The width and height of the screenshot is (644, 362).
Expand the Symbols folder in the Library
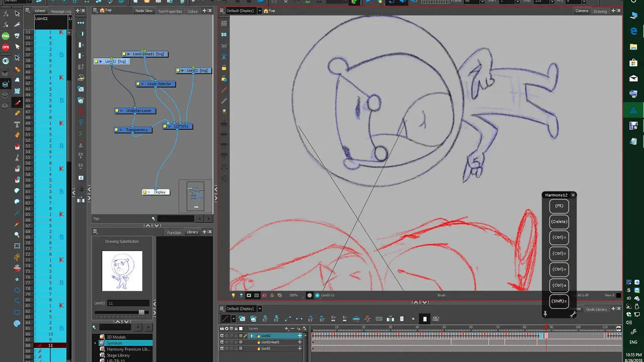pos(95,343)
